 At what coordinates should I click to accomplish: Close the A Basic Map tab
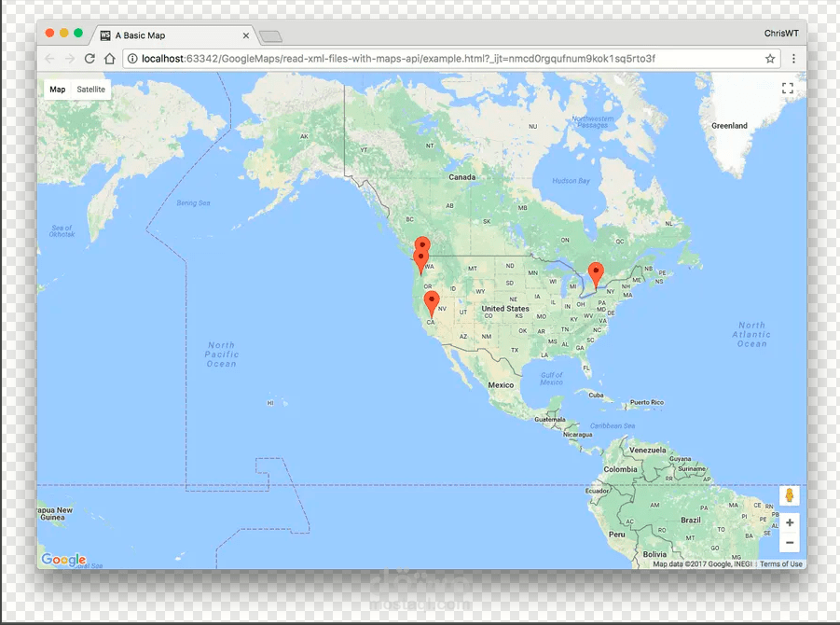pos(246,35)
